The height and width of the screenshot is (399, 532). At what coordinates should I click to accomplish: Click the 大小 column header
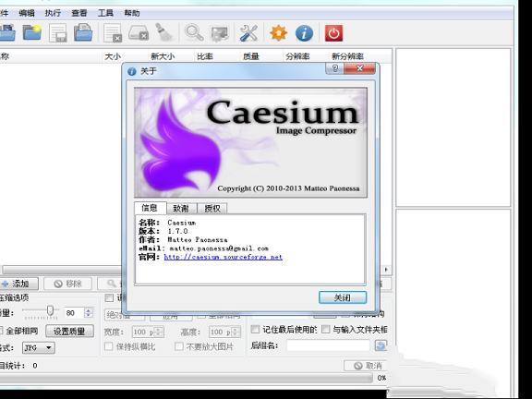tap(113, 56)
